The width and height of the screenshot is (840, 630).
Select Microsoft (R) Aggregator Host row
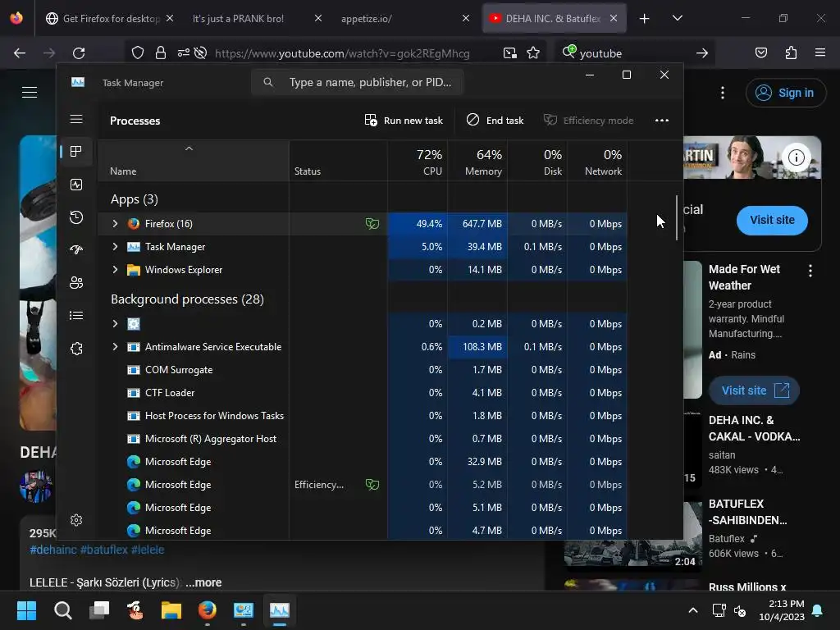(362, 439)
